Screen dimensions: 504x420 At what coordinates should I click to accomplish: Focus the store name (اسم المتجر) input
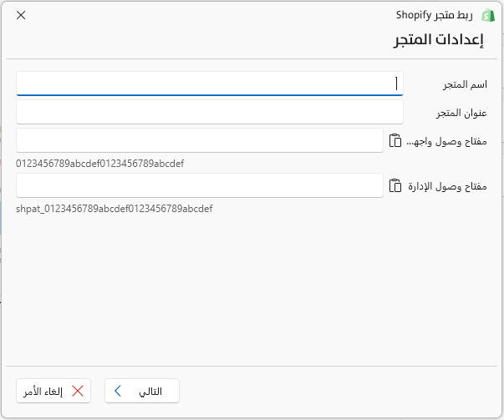210,83
